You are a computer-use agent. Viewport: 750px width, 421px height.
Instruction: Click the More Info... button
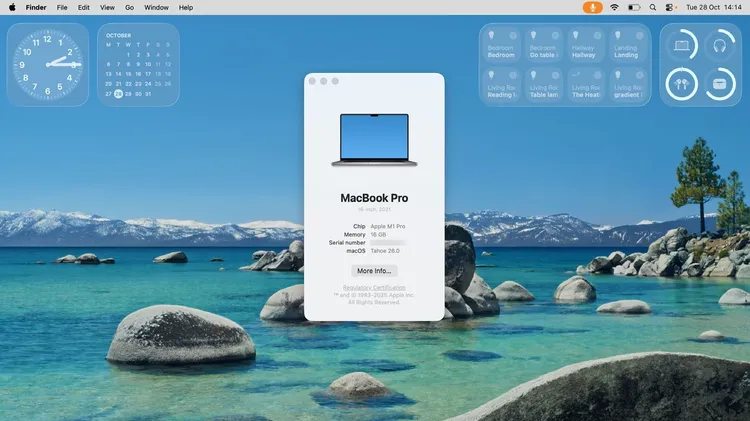click(x=374, y=271)
